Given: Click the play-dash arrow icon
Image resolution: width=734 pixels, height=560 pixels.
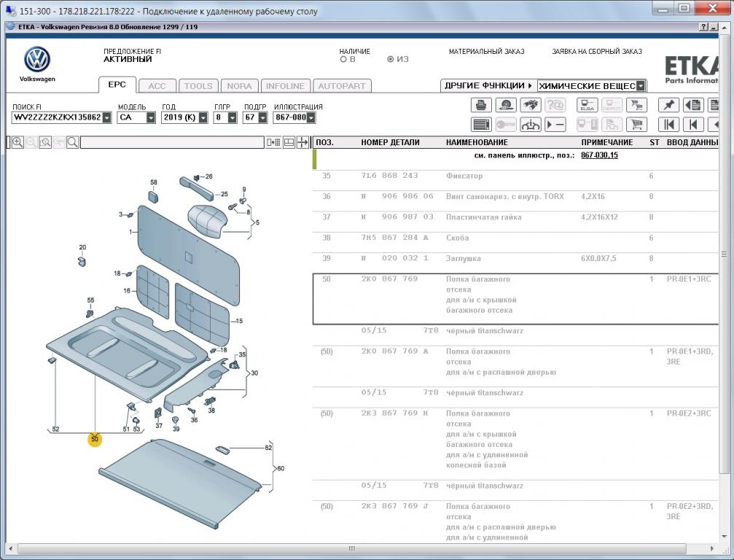Looking at the screenshot, I should 555,125.
